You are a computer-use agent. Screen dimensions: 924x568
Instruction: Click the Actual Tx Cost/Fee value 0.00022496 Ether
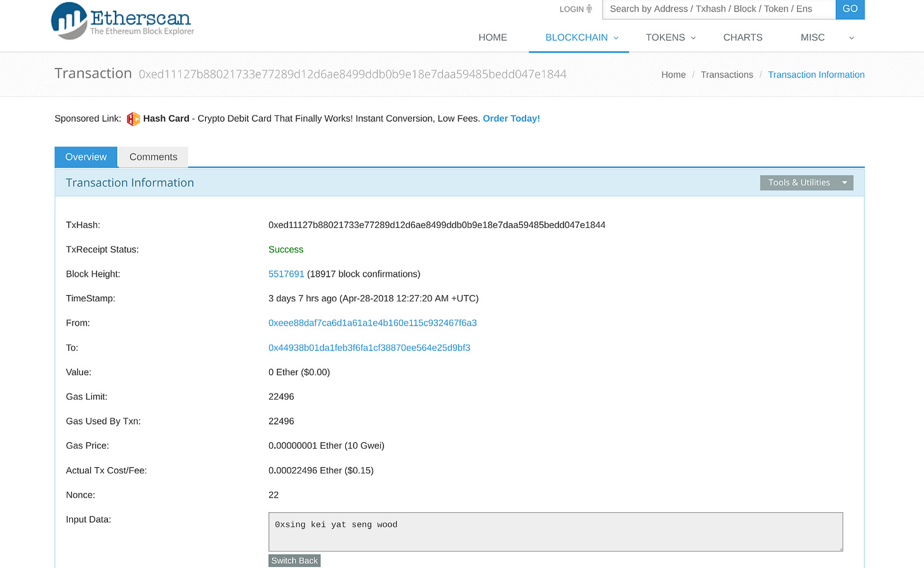coord(320,471)
